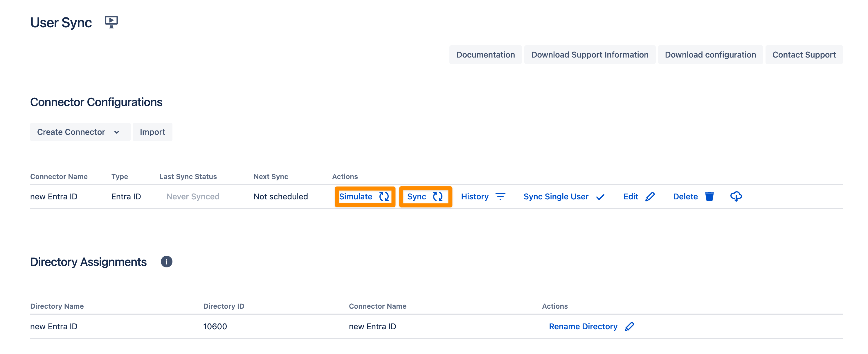868x354 pixels.
Task: Click the Entra ID type cell
Action: click(x=126, y=196)
